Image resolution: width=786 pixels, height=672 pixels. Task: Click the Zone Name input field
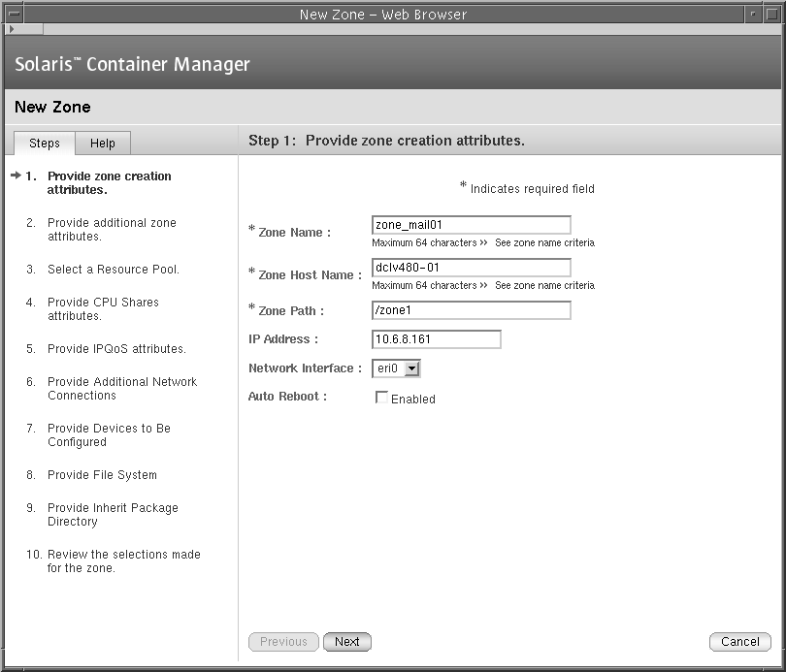[x=472, y=225]
